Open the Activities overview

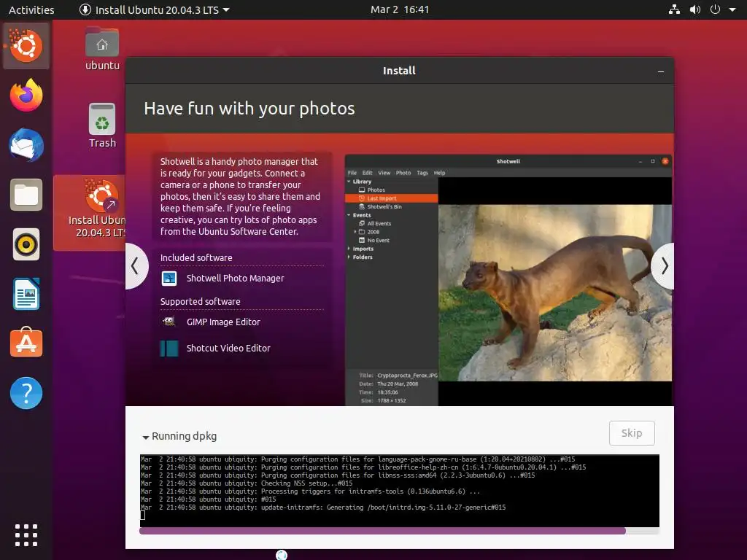coord(31,9)
